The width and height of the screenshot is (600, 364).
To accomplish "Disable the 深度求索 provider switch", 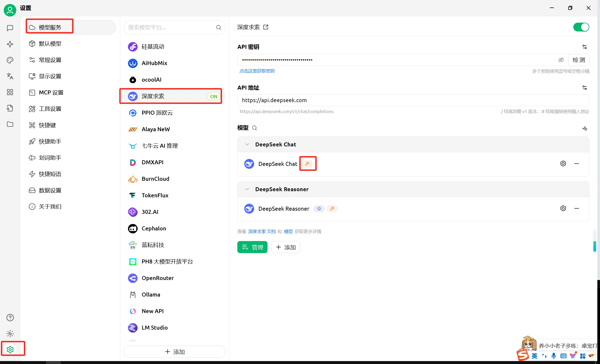I will (x=581, y=27).
